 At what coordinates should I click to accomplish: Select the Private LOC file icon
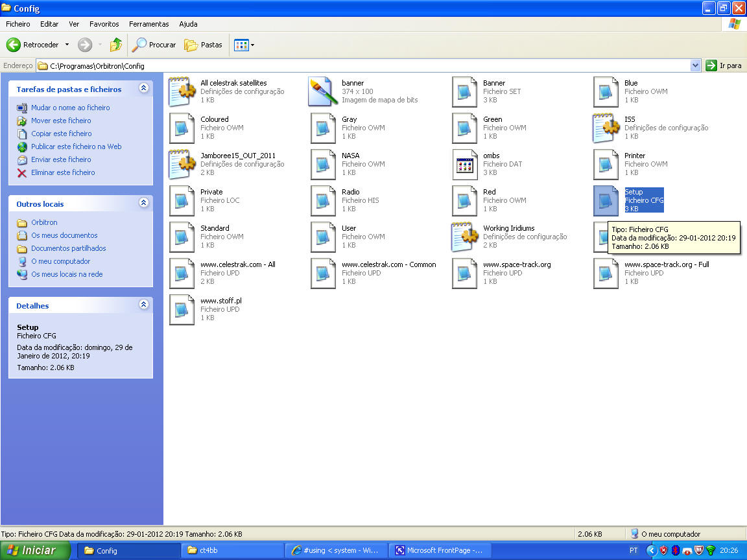pos(182,200)
